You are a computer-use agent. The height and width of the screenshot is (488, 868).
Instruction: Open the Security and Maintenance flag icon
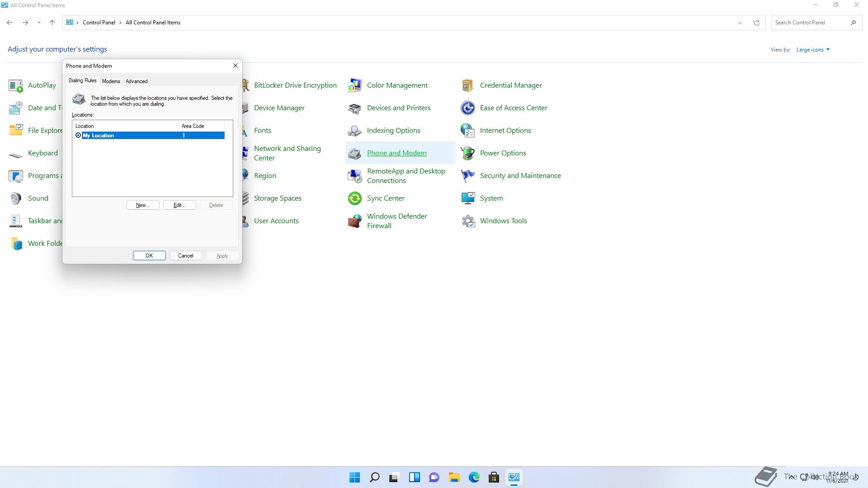tap(468, 176)
